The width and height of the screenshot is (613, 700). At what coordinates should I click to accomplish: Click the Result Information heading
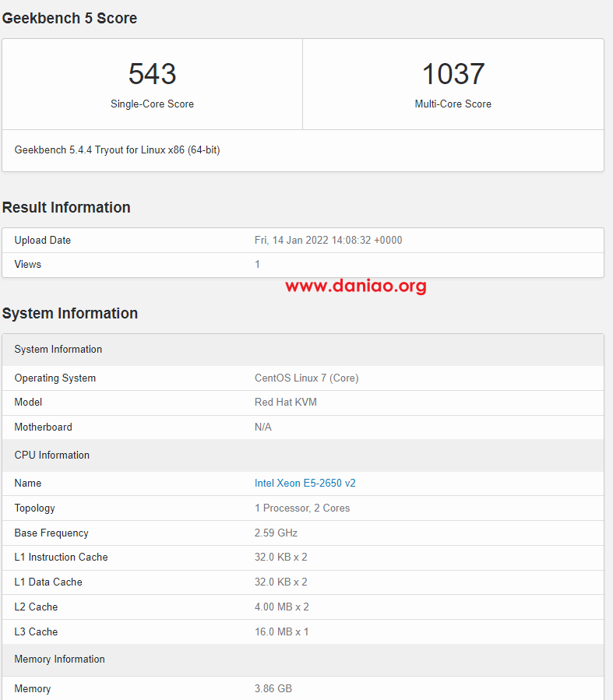(66, 208)
